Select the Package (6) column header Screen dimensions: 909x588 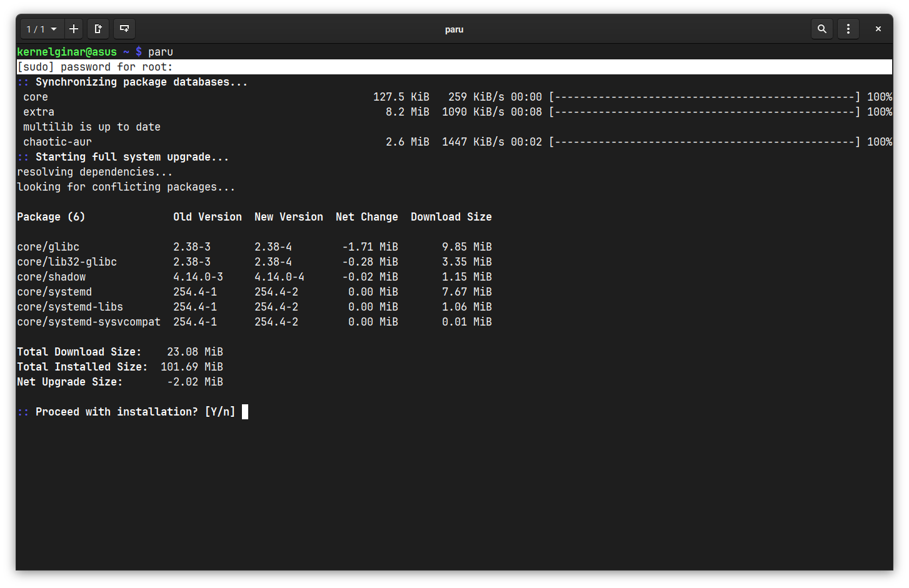[x=51, y=216]
